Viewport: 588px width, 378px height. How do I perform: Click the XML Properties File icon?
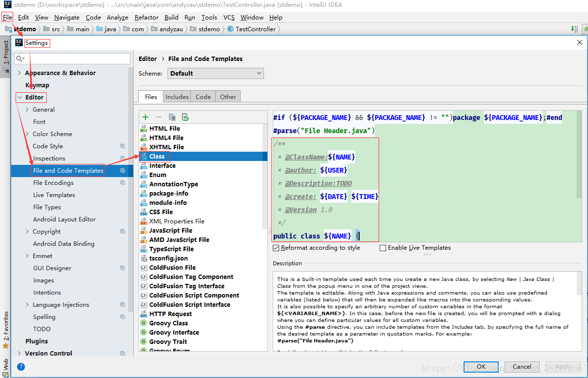pos(143,221)
